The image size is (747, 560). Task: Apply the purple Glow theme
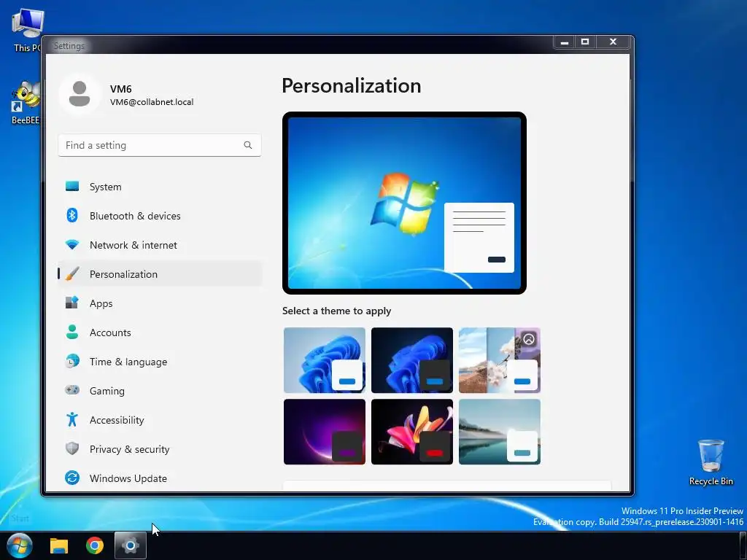325,432
